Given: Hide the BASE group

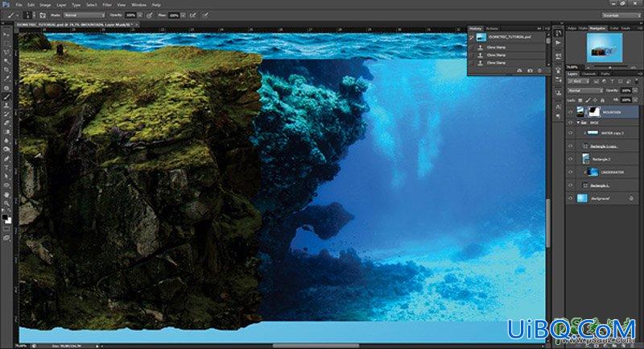Looking at the screenshot, I should pos(571,123).
